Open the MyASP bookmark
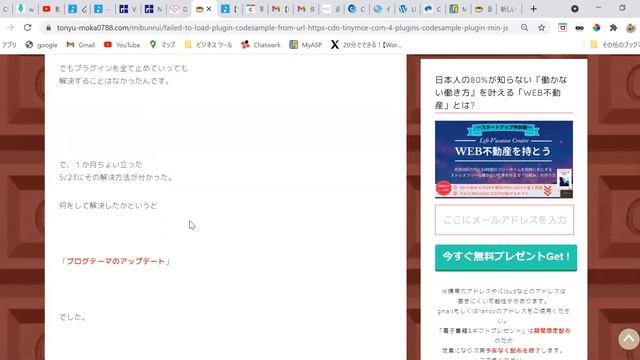Viewport: 640px width, 360px height. [x=305, y=45]
